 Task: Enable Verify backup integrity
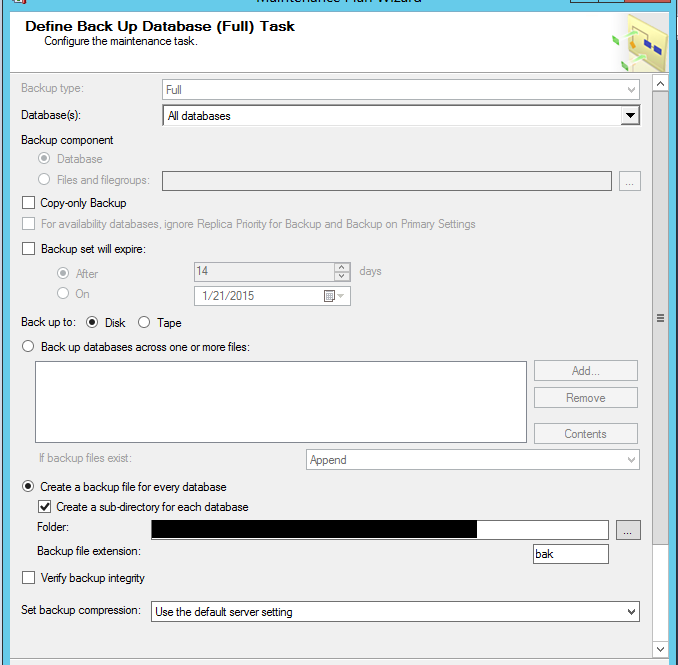tap(28, 578)
